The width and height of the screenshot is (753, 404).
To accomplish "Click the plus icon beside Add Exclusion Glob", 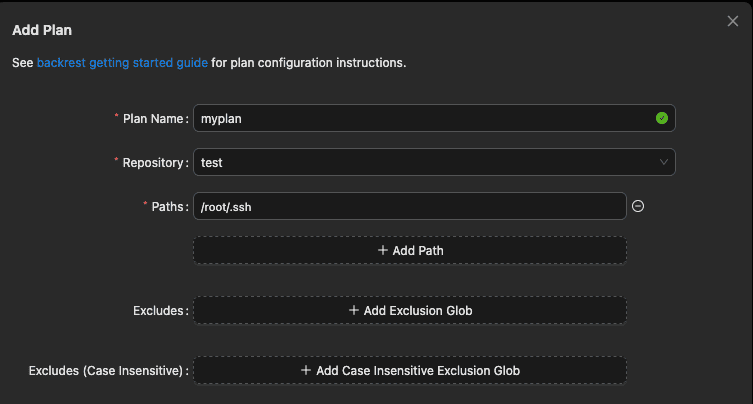I will coord(353,310).
